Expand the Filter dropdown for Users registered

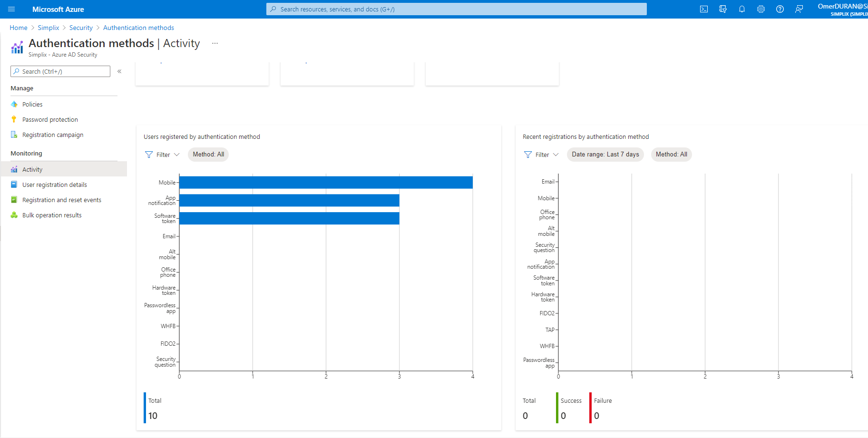click(162, 155)
